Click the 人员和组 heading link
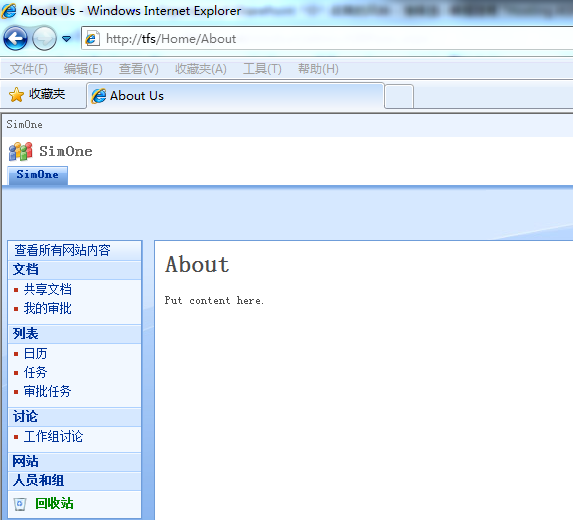The width and height of the screenshot is (573, 520). [38, 481]
